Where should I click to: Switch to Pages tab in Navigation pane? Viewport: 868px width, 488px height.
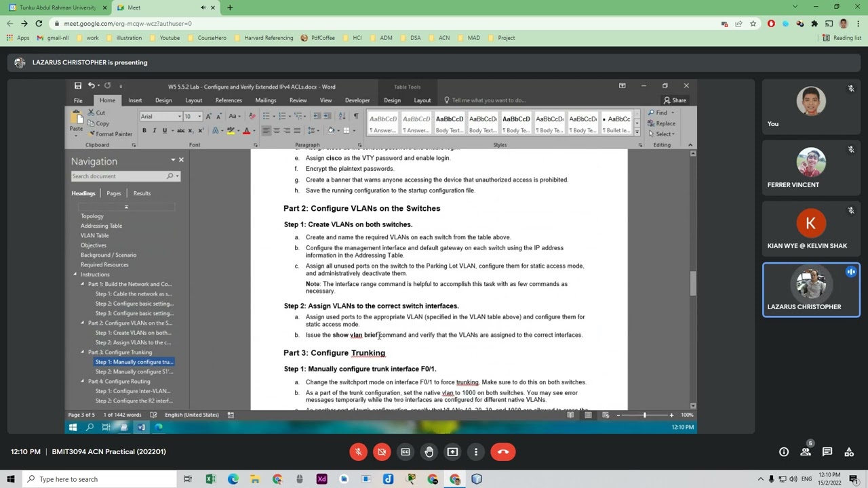114,193
